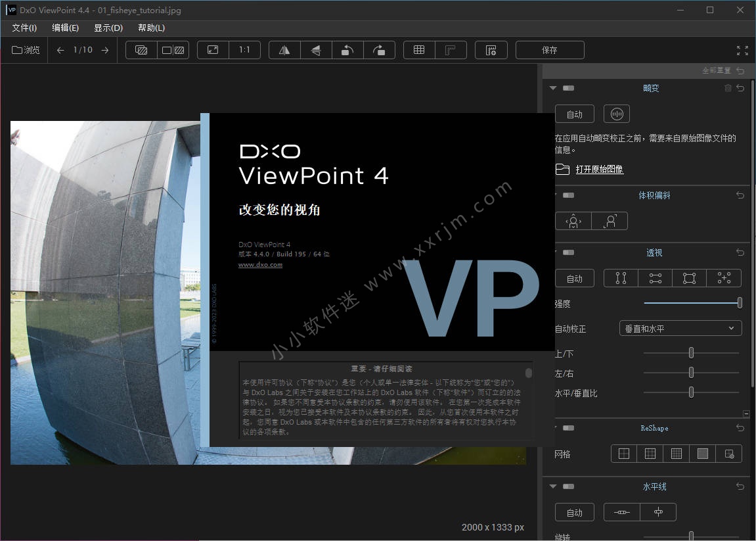Adjust the 水平/垂直比 slider
Screen dimensions: 756x541
[692, 392]
